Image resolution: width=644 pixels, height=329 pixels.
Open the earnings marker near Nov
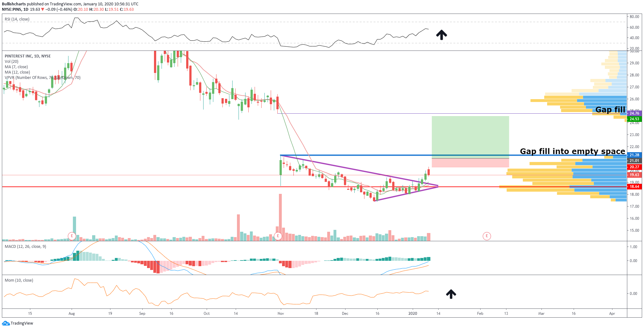tap(278, 236)
